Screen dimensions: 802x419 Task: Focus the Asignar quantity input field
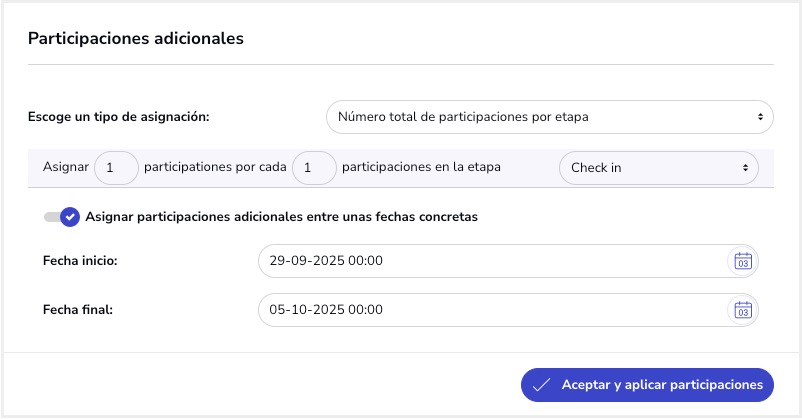[116, 168]
